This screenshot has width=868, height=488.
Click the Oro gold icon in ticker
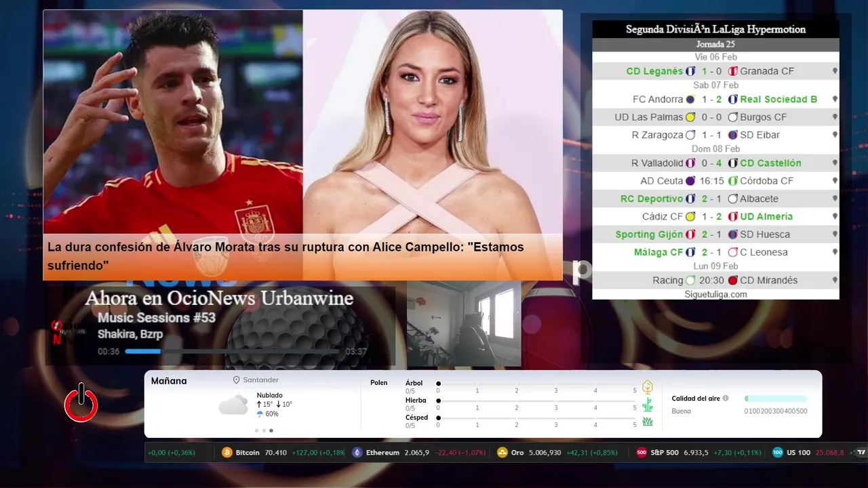(502, 453)
